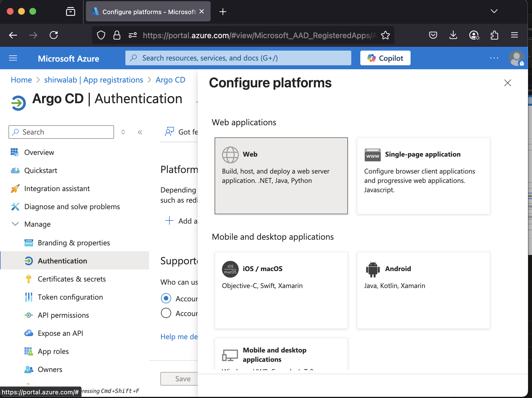Image resolution: width=532 pixels, height=398 pixels.
Task: Open a new browser tab
Action: [223, 12]
